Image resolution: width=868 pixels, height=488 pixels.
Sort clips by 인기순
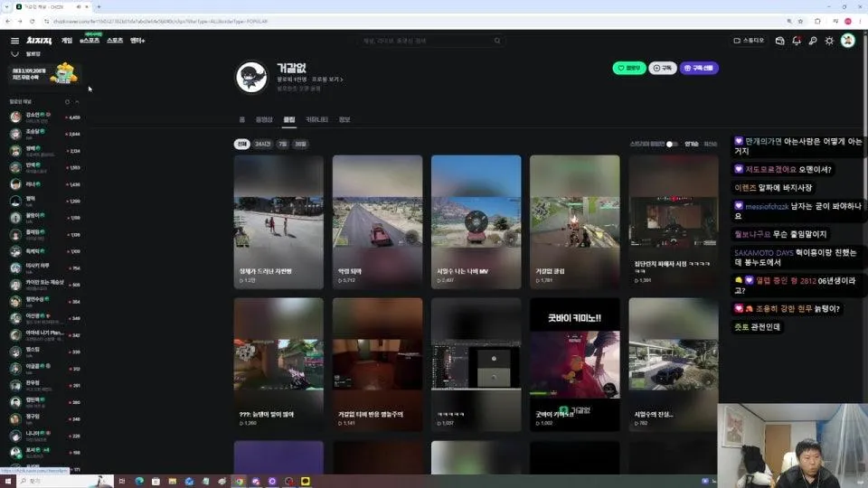pos(692,144)
